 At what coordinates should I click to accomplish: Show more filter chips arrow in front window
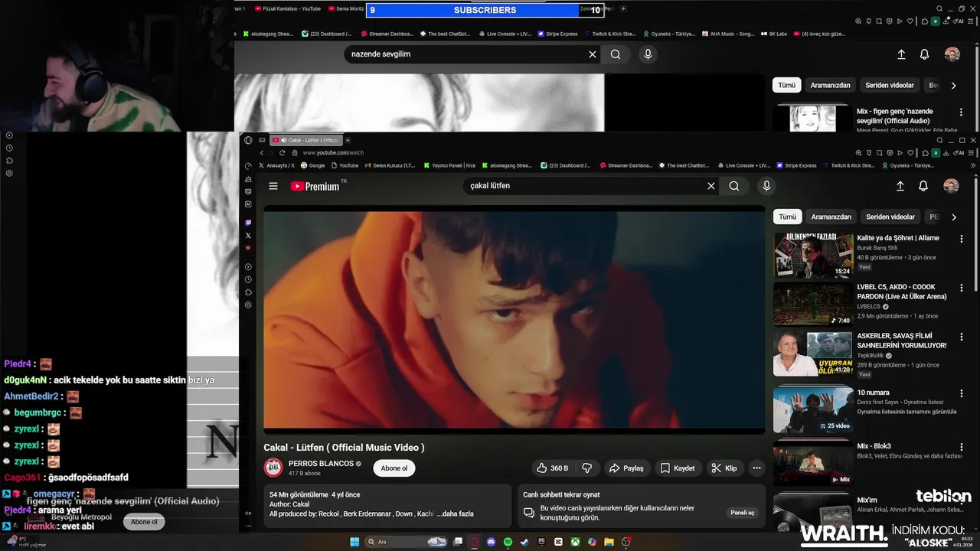[x=954, y=217]
